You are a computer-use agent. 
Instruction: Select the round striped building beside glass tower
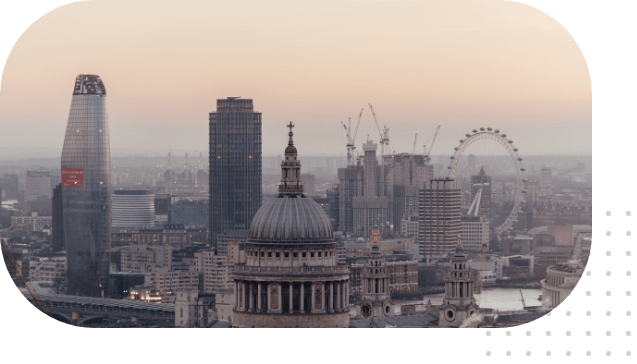click(x=133, y=210)
